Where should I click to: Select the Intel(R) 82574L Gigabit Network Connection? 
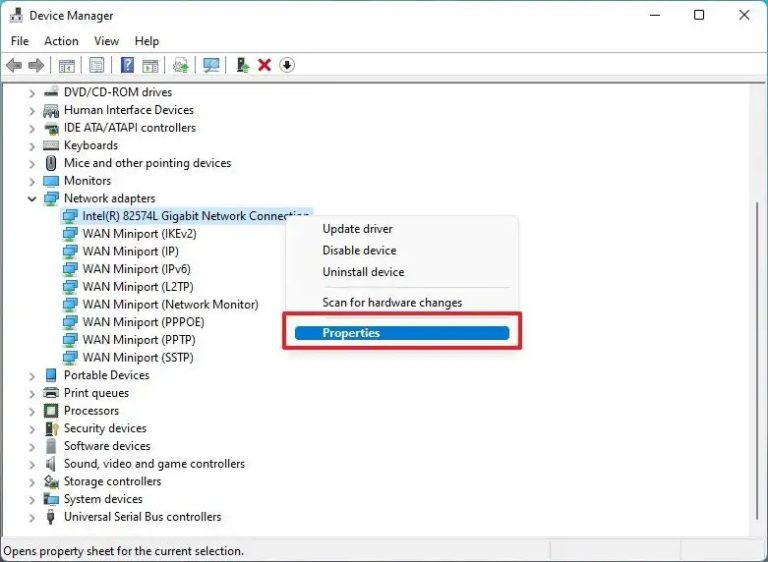195,216
